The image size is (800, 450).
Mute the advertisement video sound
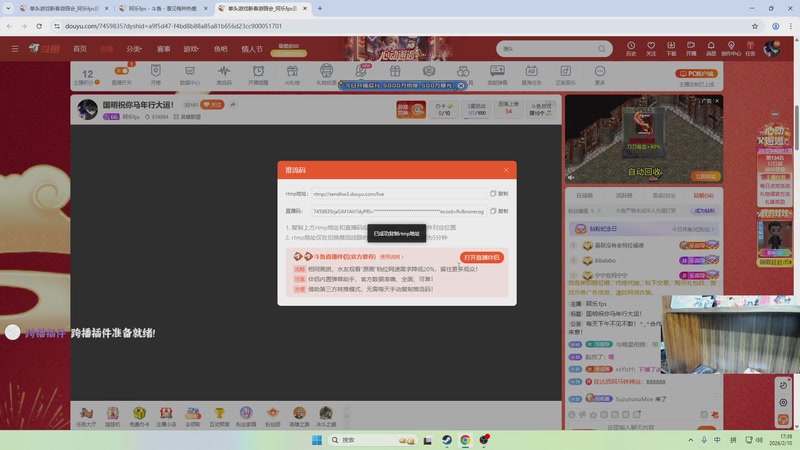tap(571, 178)
